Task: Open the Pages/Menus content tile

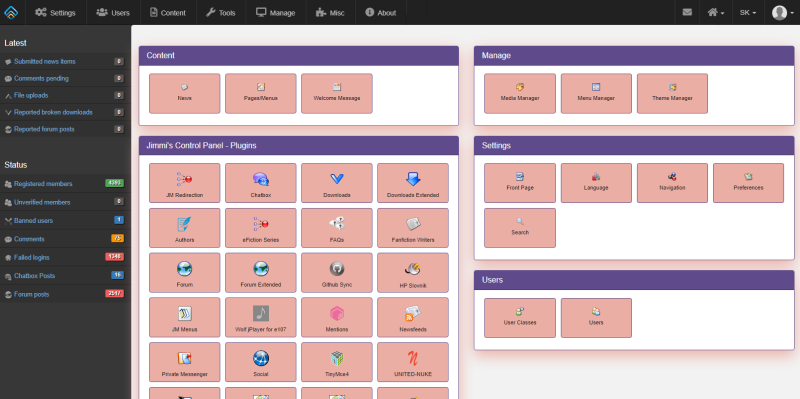Action: coord(261,93)
